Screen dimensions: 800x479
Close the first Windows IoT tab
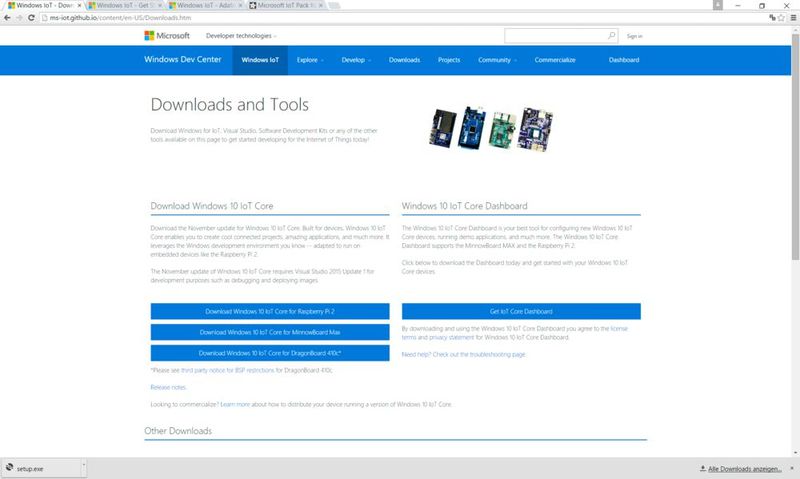pos(79,5)
